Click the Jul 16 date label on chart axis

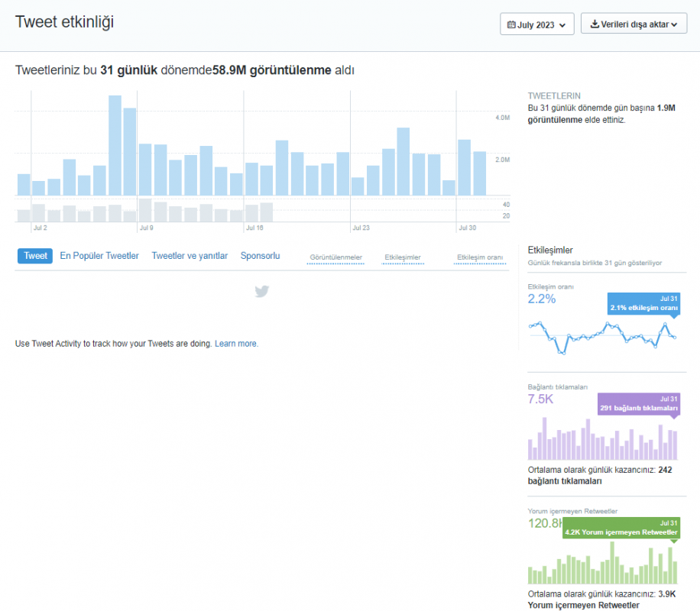(255, 228)
